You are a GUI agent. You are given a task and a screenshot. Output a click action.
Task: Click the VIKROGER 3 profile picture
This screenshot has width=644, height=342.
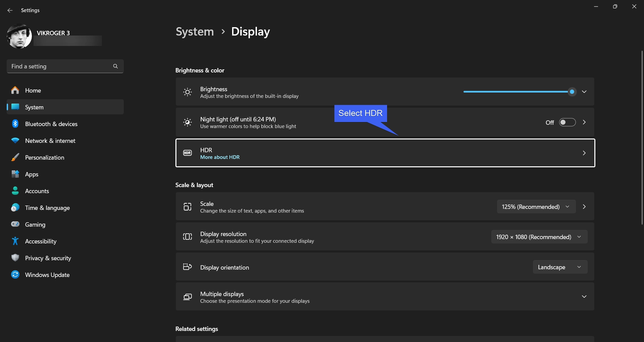coord(19,36)
